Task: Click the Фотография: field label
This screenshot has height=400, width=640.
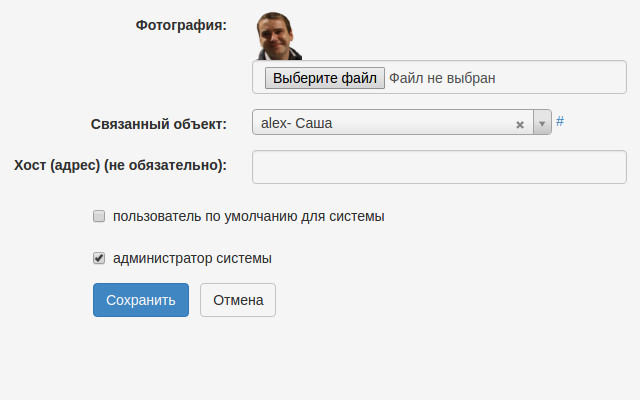Action: (181, 24)
